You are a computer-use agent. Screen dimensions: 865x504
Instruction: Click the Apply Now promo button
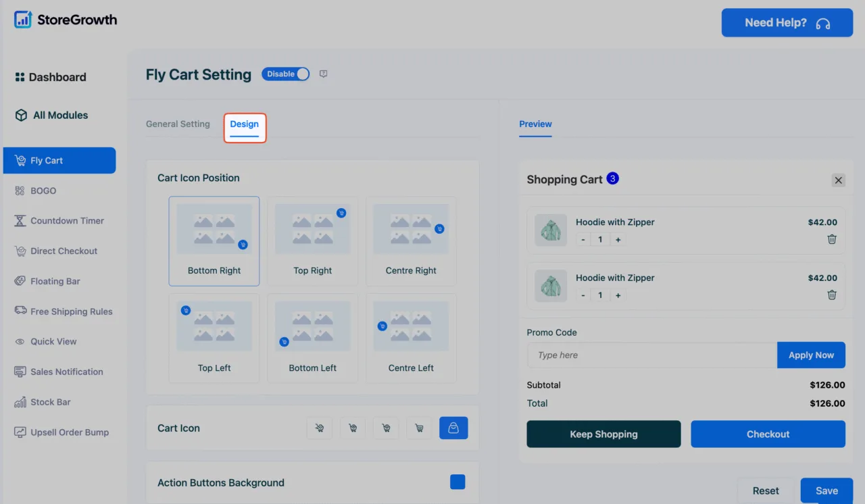(x=811, y=355)
